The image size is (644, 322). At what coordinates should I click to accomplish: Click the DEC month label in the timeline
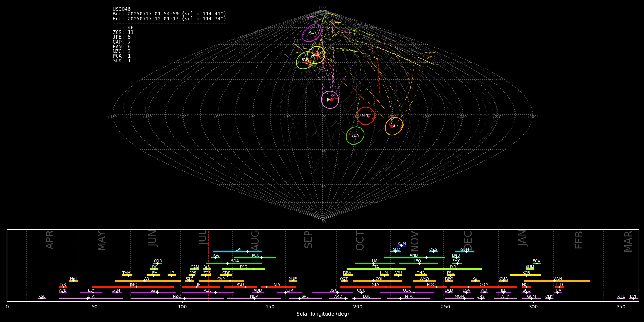point(468,240)
